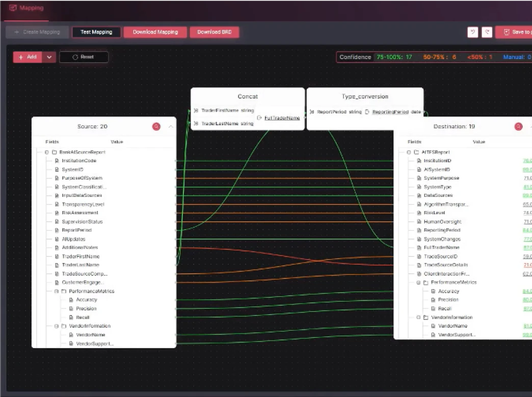Viewport: 532px width, 397px height.
Task: Collapse the BankAISourceReport tree node
Action: coord(46,152)
